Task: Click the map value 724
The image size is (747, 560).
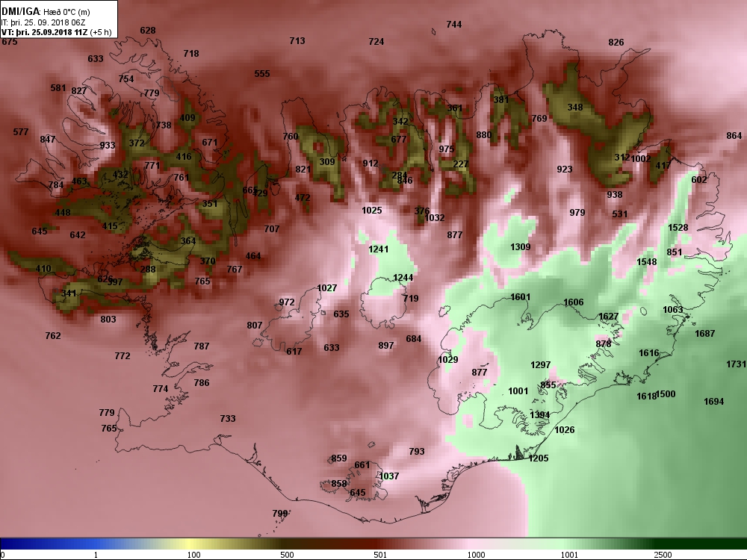Action: pyautogui.click(x=376, y=41)
